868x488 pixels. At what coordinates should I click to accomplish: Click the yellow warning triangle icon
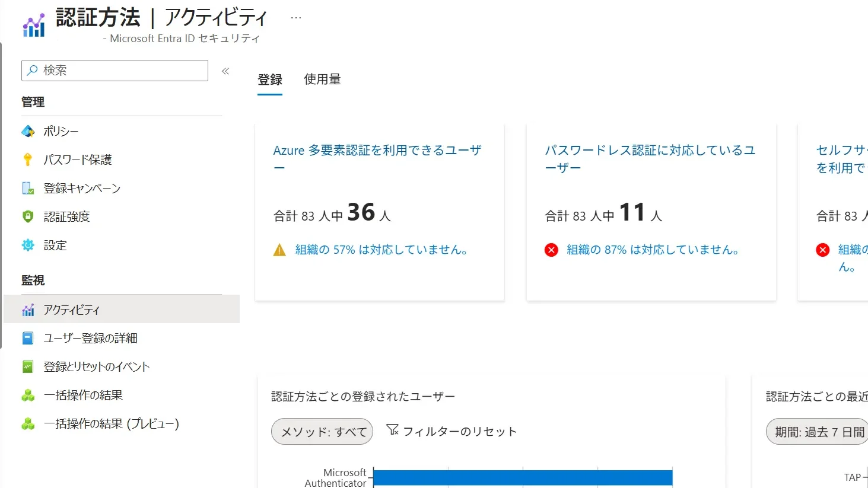click(279, 250)
